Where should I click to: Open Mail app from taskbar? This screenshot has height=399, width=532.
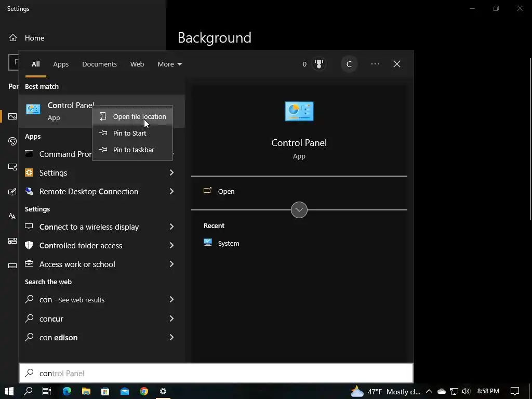point(125,391)
